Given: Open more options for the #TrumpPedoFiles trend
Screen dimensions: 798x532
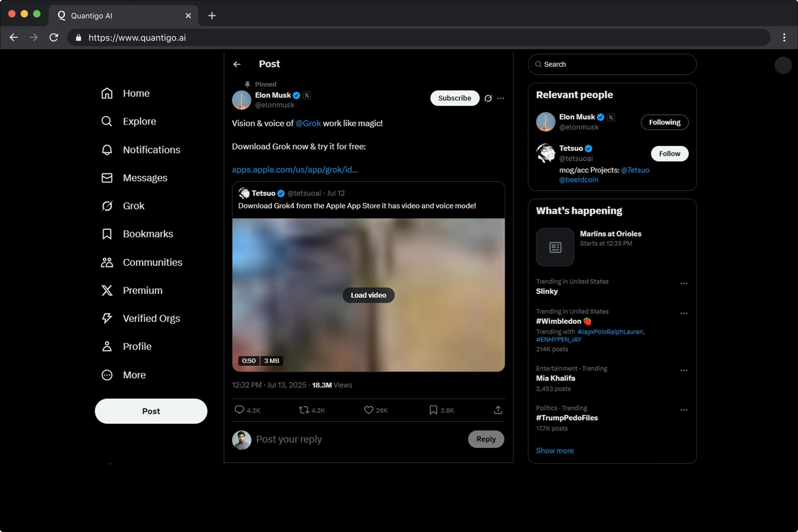Looking at the screenshot, I should click(x=684, y=410).
